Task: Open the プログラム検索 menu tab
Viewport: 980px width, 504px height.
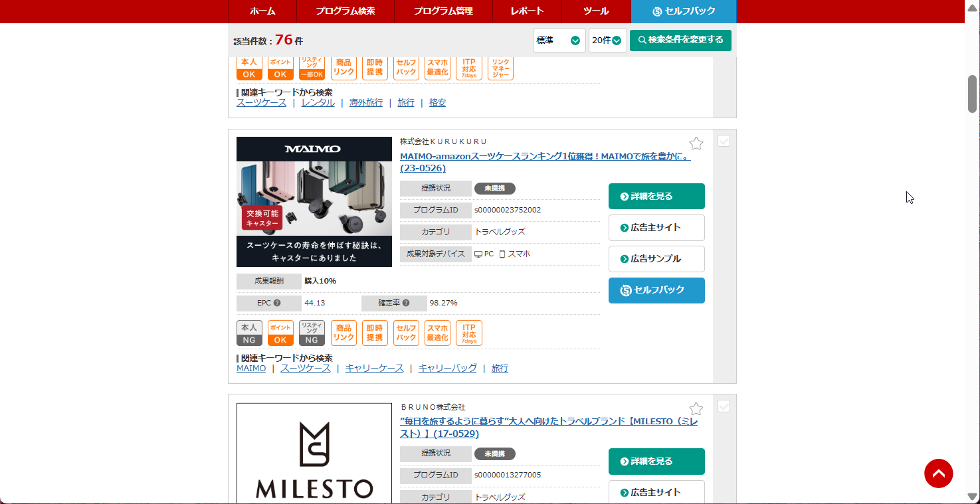Action: tap(345, 11)
